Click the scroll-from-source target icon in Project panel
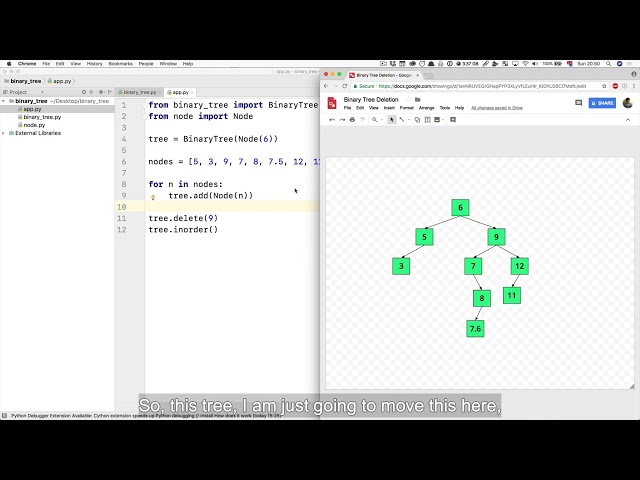The height and width of the screenshot is (480, 640). pos(84,92)
